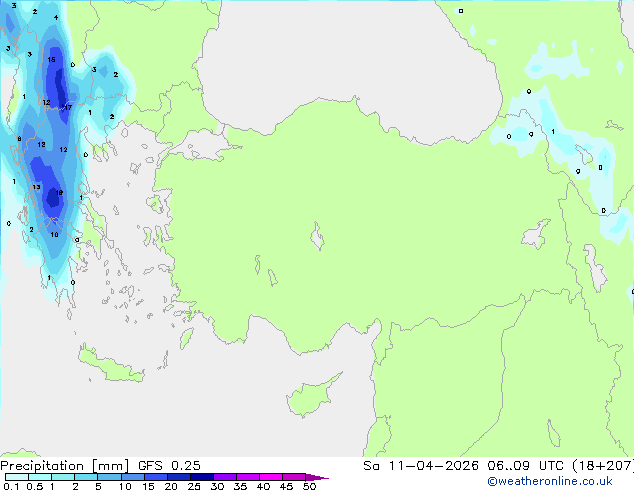The image size is (634, 490).
Task: Click the '(18+207)' forecast run text
Action: [x=602, y=466]
